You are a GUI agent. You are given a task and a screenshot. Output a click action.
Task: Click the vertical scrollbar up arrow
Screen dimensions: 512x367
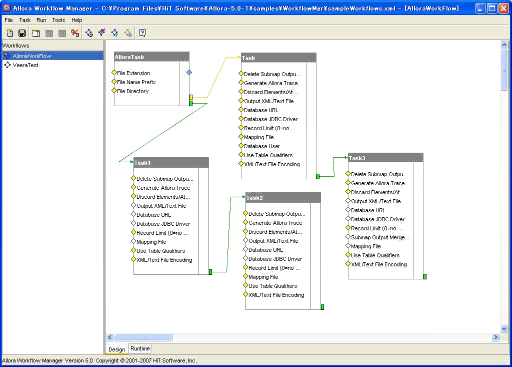pos(504,45)
